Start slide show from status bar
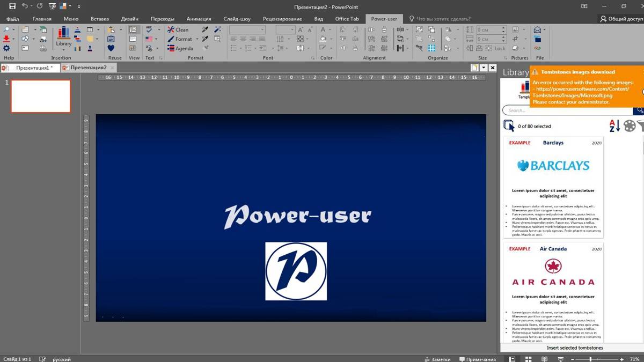Viewport: 644px width, 362px height. (561, 359)
